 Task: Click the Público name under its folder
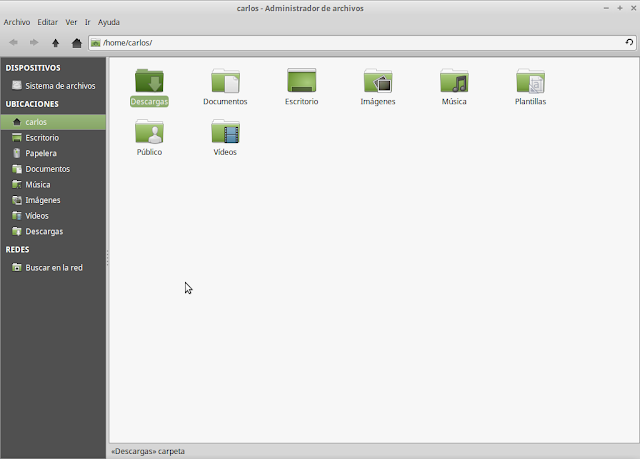click(x=149, y=152)
